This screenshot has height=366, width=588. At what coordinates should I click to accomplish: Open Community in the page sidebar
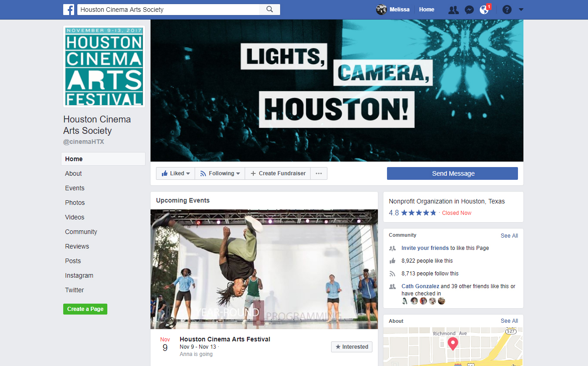click(81, 232)
